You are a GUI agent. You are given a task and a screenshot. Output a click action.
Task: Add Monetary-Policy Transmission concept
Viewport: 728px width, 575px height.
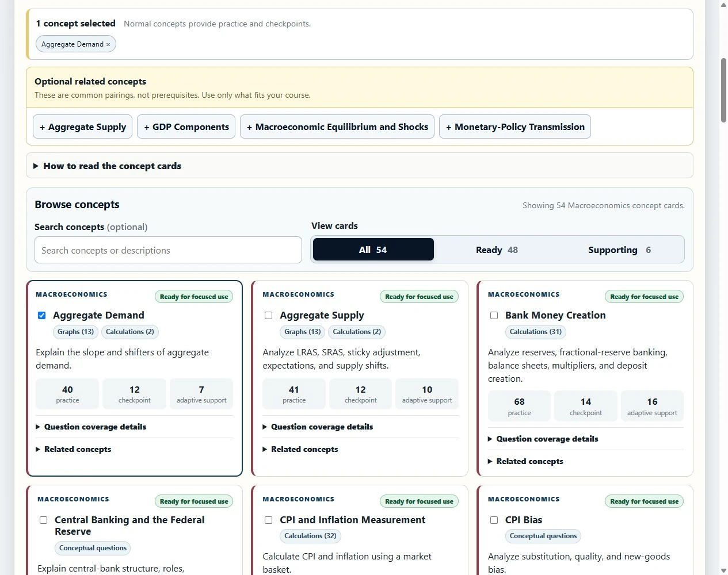[x=515, y=127]
